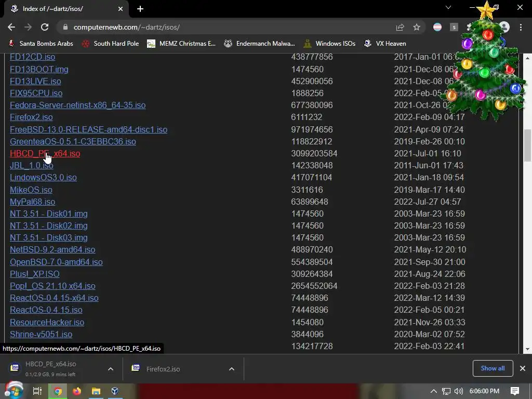Screen dimensions: 532x399
Task: Click the share page icon in address bar
Action: coord(400,27)
